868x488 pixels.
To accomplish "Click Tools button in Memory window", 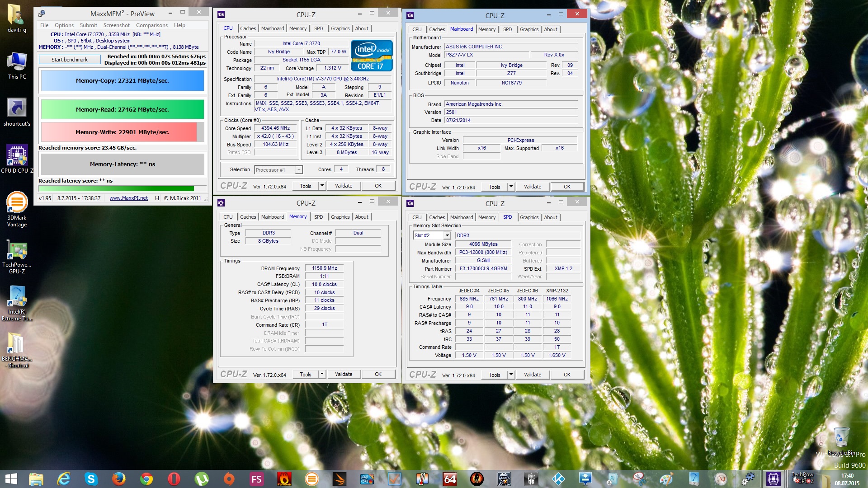I will pos(306,374).
